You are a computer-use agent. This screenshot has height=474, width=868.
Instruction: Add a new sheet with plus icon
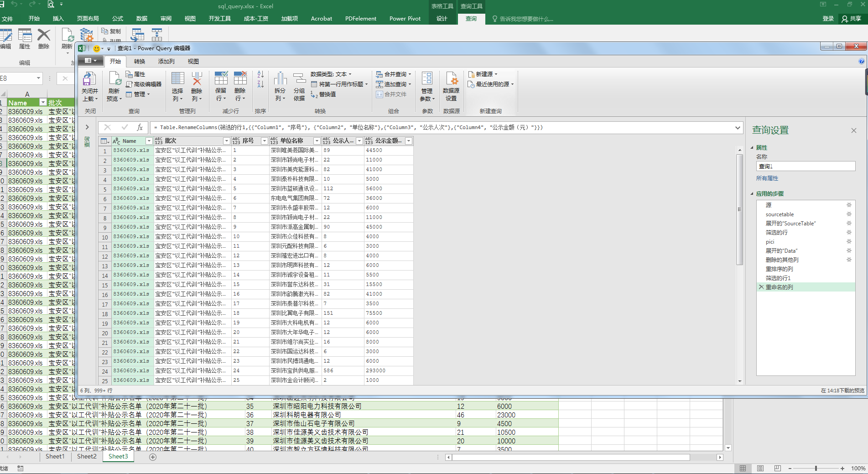[x=153, y=457]
